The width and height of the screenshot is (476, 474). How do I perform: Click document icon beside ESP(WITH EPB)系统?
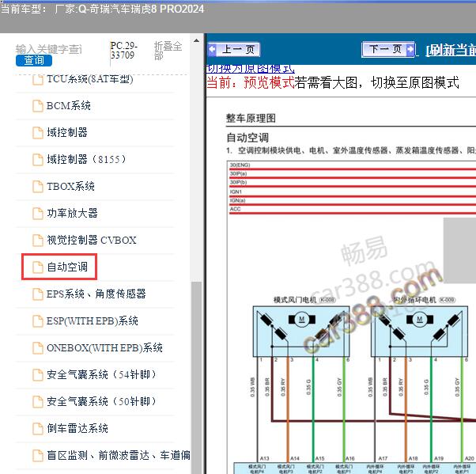coord(38,321)
